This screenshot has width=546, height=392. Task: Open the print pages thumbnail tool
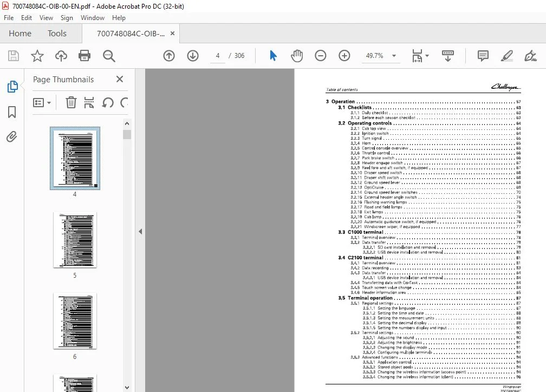point(89,102)
